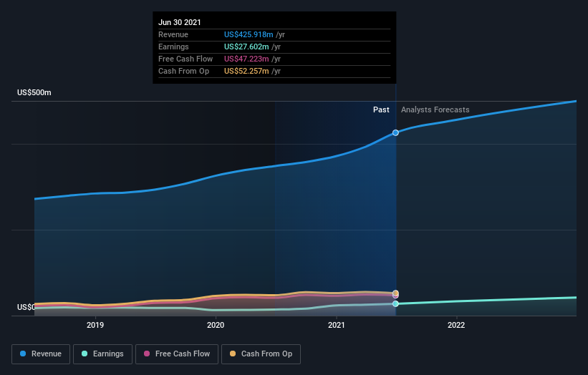
Task: Click the 2020 x-axis label
Action: pyautogui.click(x=216, y=325)
